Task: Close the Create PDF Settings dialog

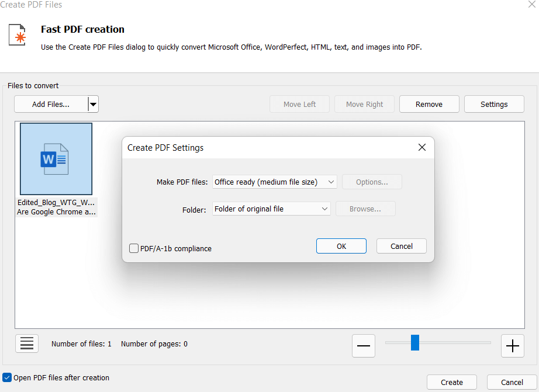Action: click(x=421, y=147)
